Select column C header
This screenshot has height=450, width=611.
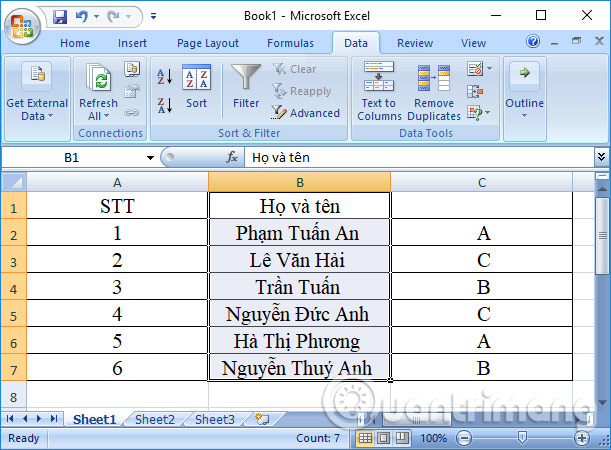[482, 182]
